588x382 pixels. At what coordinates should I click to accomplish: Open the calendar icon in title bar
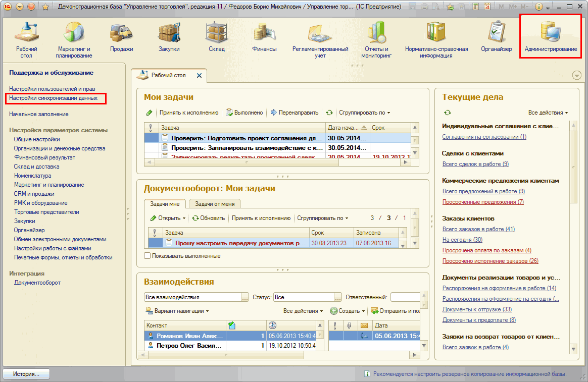pos(487,7)
